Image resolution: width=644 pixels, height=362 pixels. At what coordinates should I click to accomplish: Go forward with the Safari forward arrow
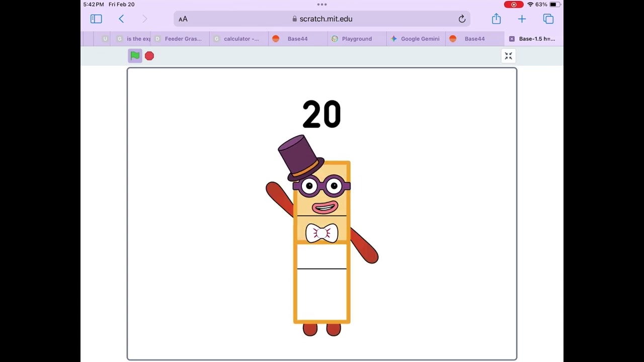point(144,19)
